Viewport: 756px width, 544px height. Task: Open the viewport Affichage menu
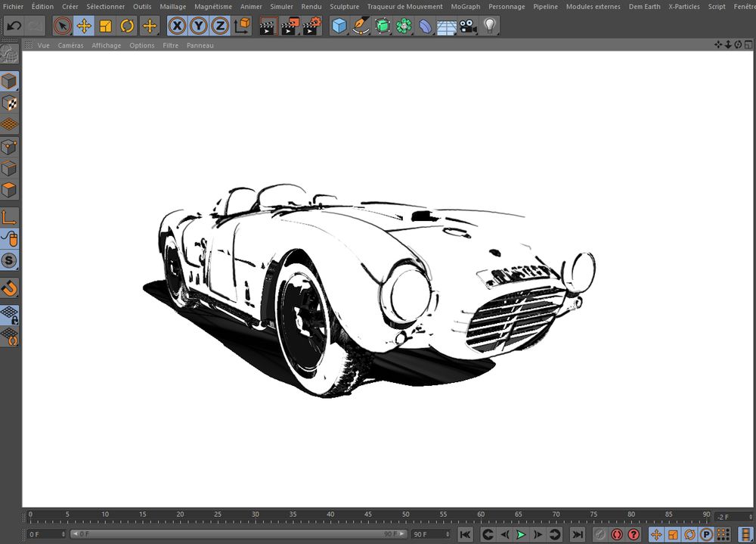click(x=106, y=45)
